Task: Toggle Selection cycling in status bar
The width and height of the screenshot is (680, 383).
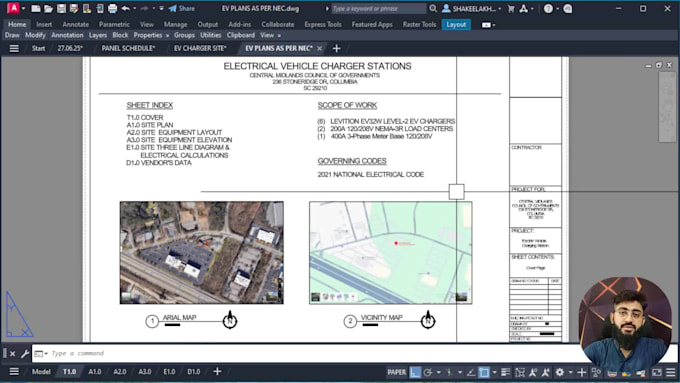Action: coord(520,372)
